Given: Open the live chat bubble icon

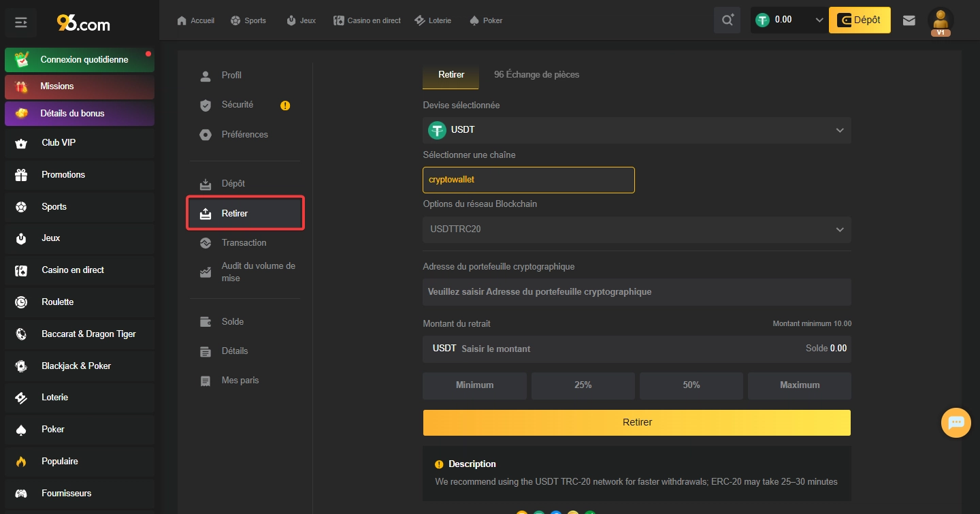Looking at the screenshot, I should (x=956, y=423).
